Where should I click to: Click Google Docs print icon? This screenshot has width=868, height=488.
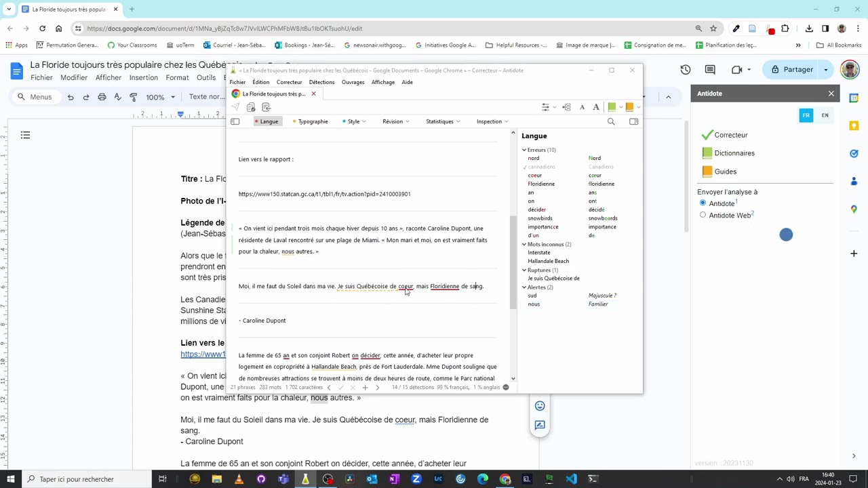pos(102,97)
